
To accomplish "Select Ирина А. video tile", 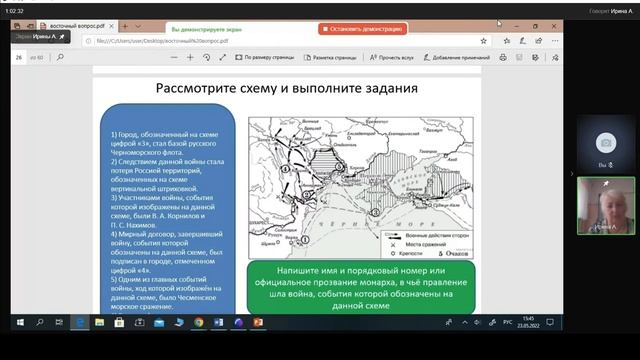I will (606, 206).
